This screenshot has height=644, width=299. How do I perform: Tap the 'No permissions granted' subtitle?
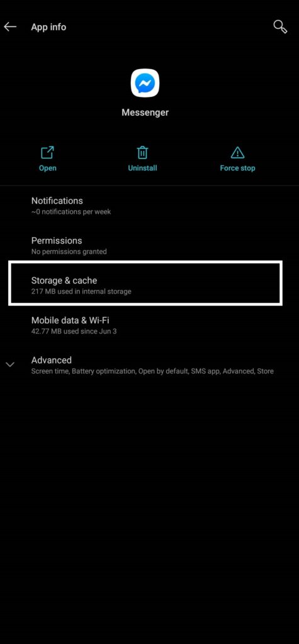[69, 252]
